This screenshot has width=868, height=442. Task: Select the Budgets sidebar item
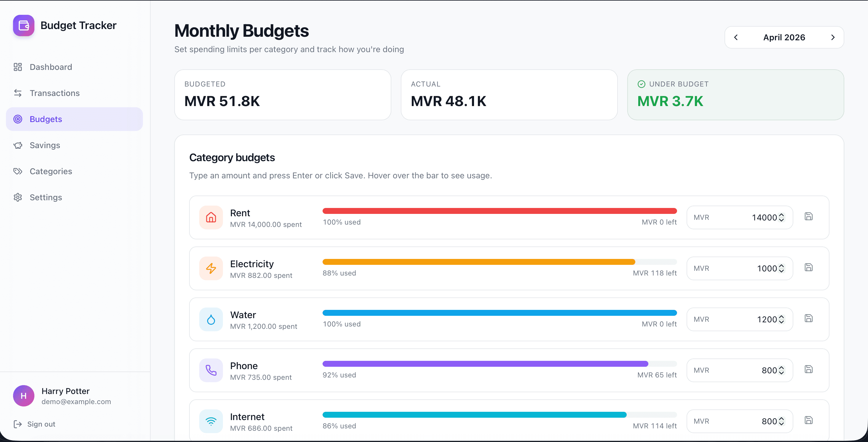coord(74,119)
